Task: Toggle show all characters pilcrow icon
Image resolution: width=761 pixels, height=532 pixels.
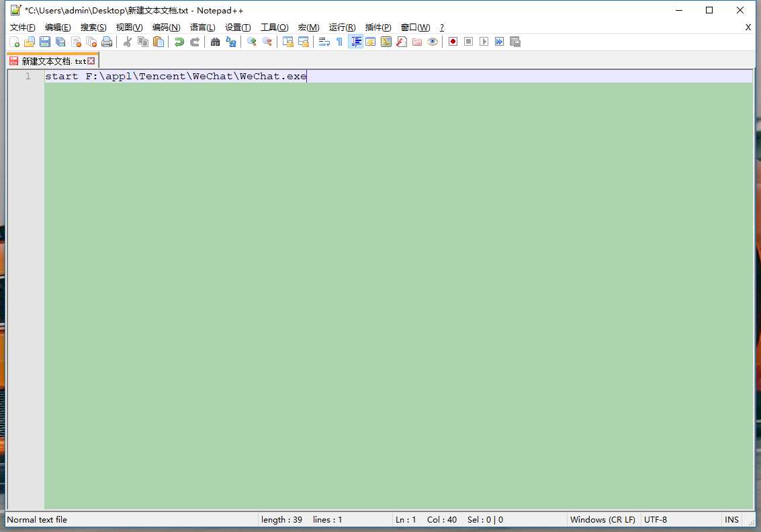Action: (340, 42)
